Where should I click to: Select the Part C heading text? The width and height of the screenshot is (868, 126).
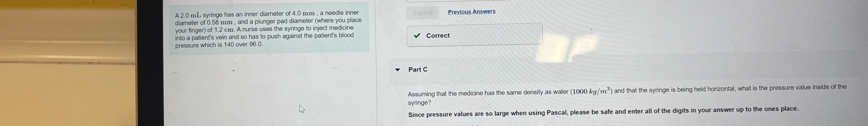[x=418, y=70]
